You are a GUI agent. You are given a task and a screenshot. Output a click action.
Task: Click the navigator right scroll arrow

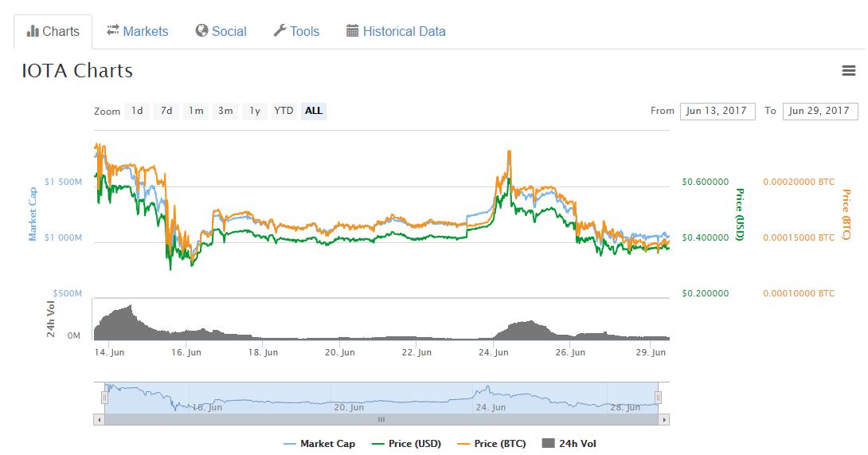click(x=664, y=419)
